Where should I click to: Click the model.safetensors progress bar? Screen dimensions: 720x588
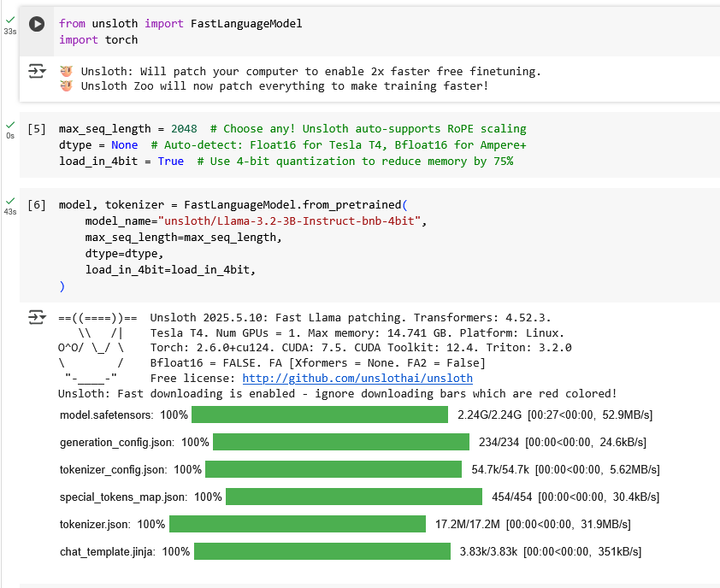coord(320,415)
